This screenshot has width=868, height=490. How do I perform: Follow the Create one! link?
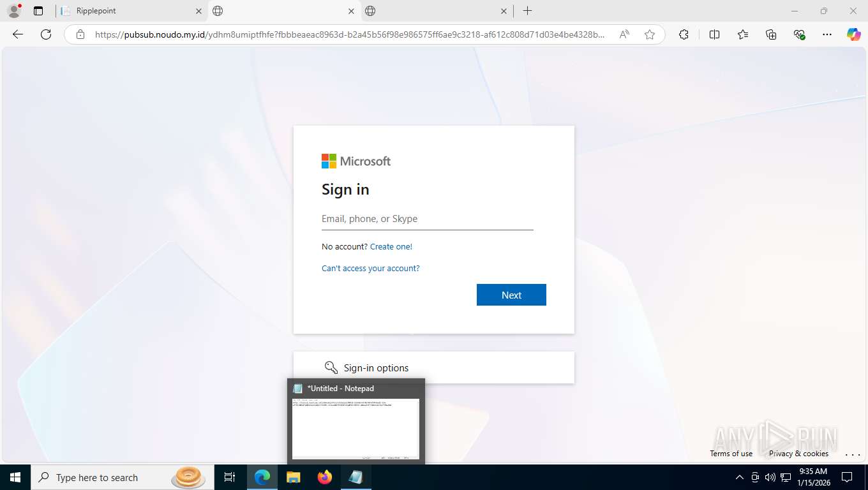click(391, 246)
